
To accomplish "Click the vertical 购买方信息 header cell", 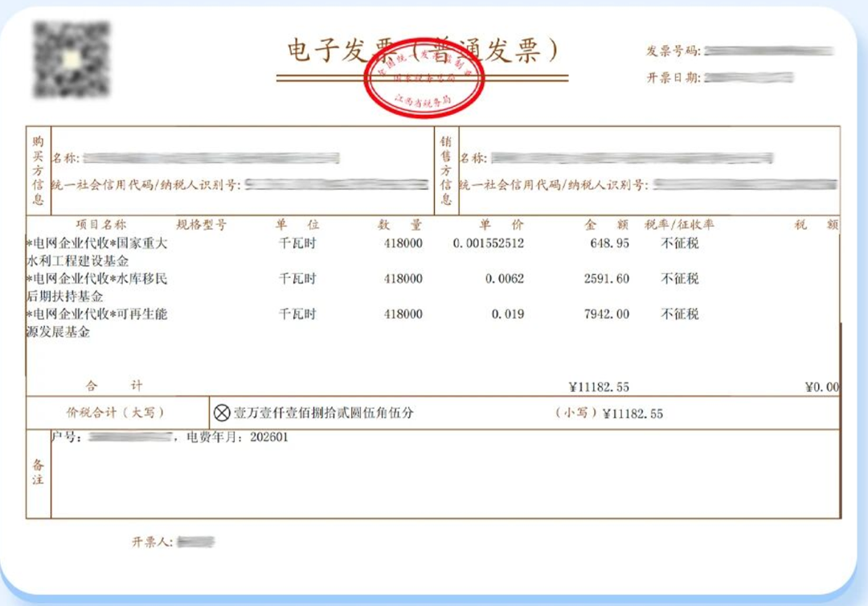I will (x=39, y=170).
